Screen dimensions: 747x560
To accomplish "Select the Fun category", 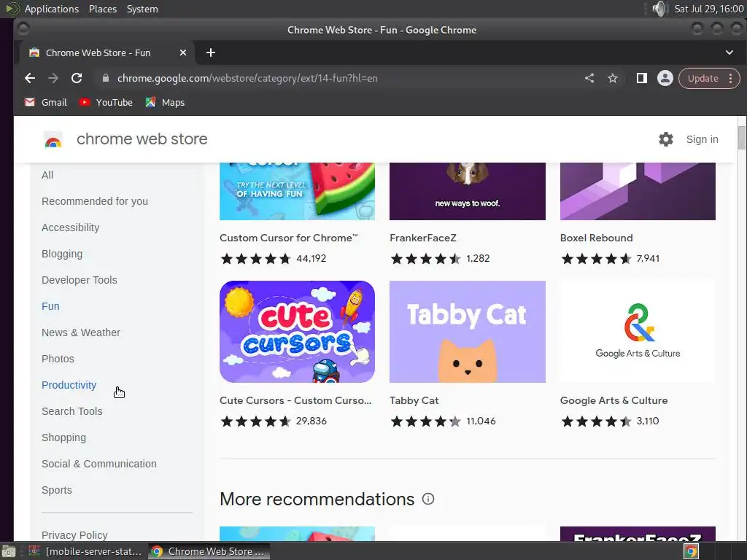I will point(50,306).
